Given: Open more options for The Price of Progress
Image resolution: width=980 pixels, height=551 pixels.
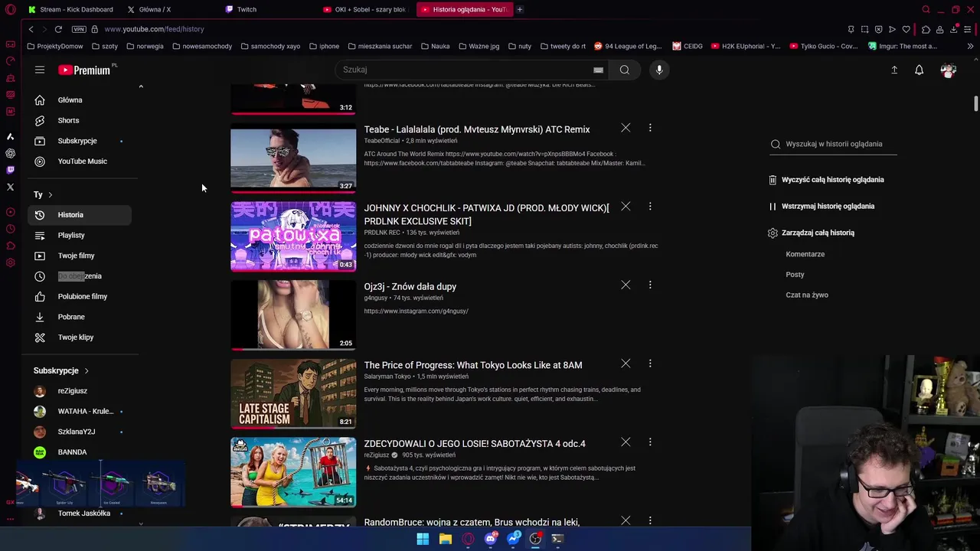Looking at the screenshot, I should click(650, 364).
